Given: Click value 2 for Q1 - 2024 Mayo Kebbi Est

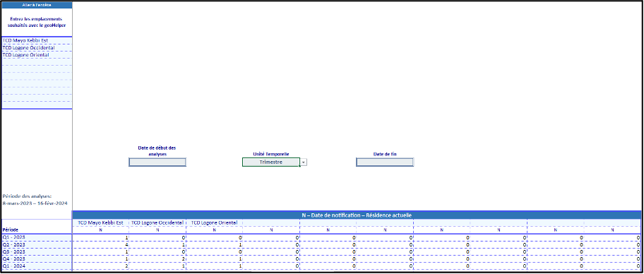Looking at the screenshot, I should point(100,266).
